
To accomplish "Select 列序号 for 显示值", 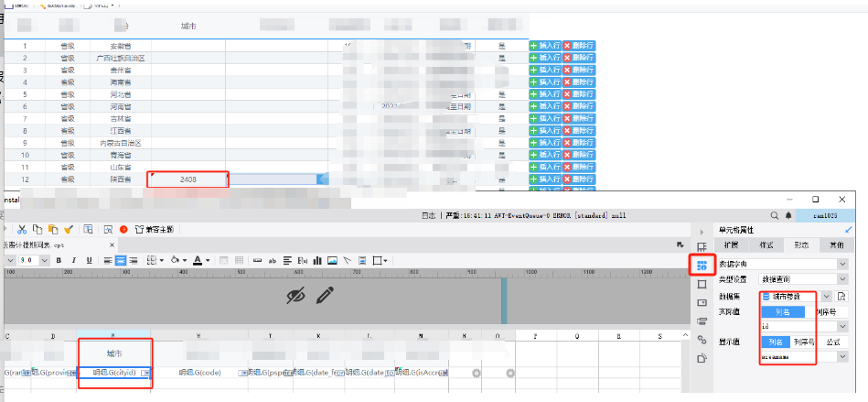I will pyautogui.click(x=804, y=342).
